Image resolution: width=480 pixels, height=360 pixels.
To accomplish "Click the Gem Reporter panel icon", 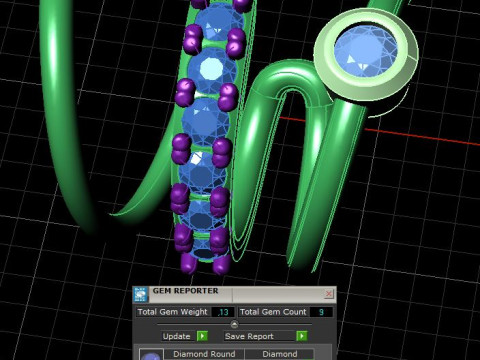I will tap(141, 294).
